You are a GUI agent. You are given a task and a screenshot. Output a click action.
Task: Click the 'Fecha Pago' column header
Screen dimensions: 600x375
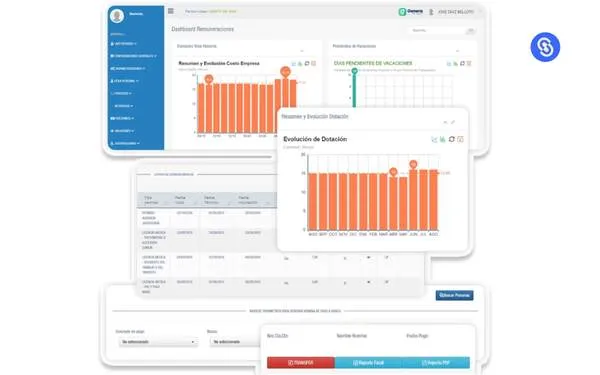point(417,336)
